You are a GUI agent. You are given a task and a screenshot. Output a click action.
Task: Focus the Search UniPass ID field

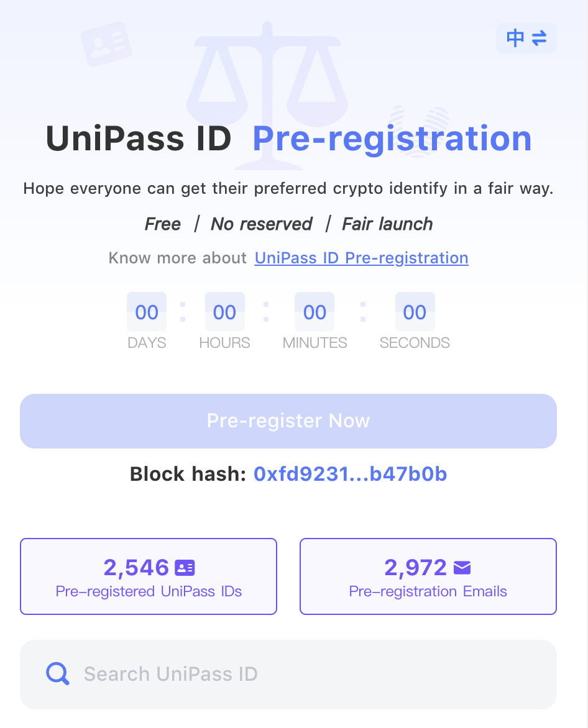pyautogui.click(x=288, y=674)
